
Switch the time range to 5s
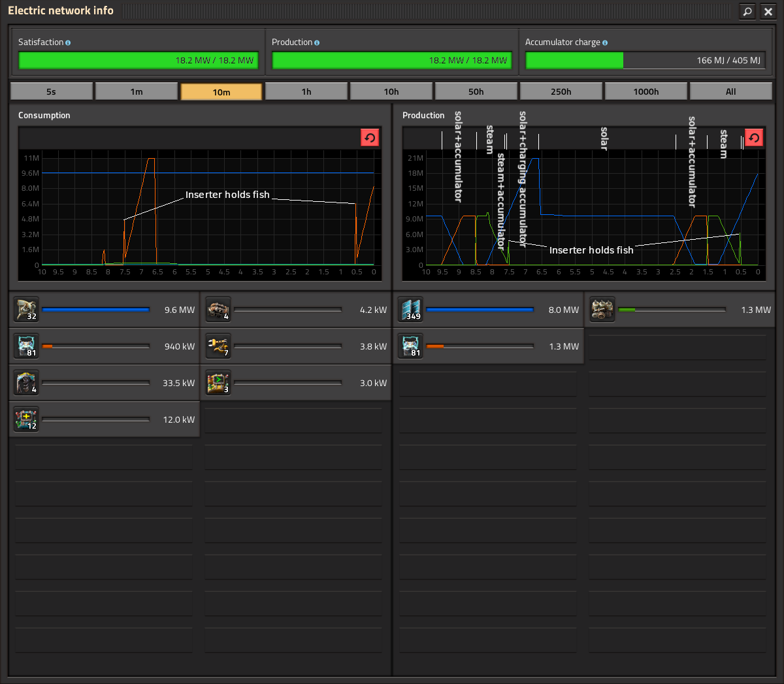(52, 91)
